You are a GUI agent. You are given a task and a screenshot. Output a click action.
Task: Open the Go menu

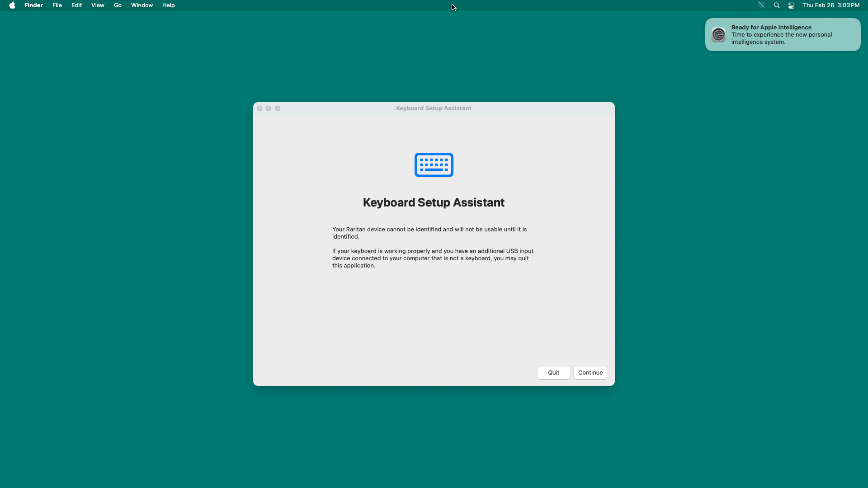[x=118, y=5]
